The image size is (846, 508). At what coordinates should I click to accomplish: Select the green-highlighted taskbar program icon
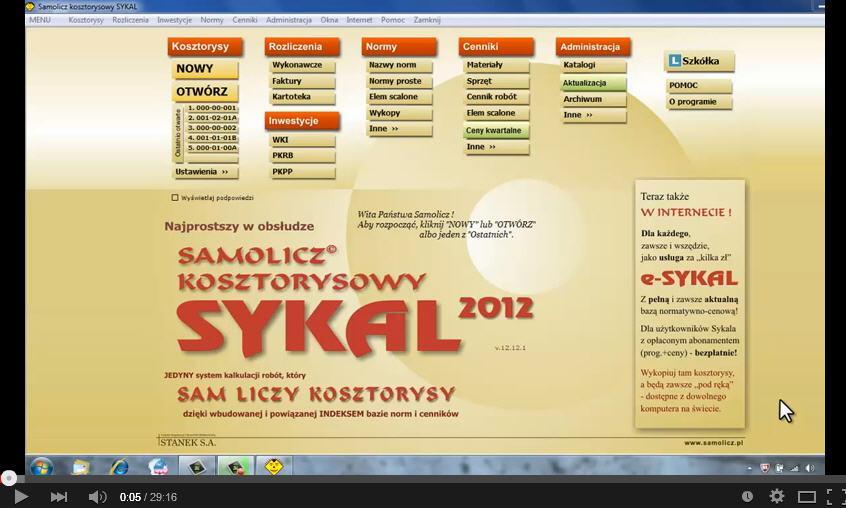[235, 466]
